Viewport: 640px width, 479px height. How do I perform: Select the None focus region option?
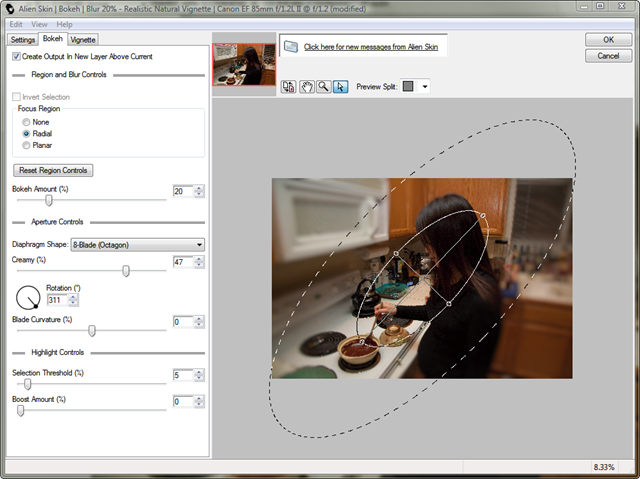point(27,121)
